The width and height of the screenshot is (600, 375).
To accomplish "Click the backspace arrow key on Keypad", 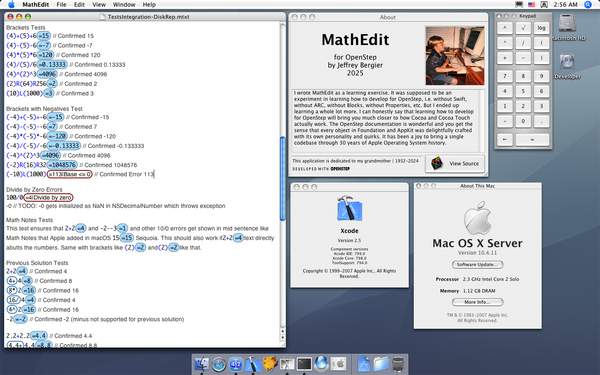I will [x=505, y=140].
